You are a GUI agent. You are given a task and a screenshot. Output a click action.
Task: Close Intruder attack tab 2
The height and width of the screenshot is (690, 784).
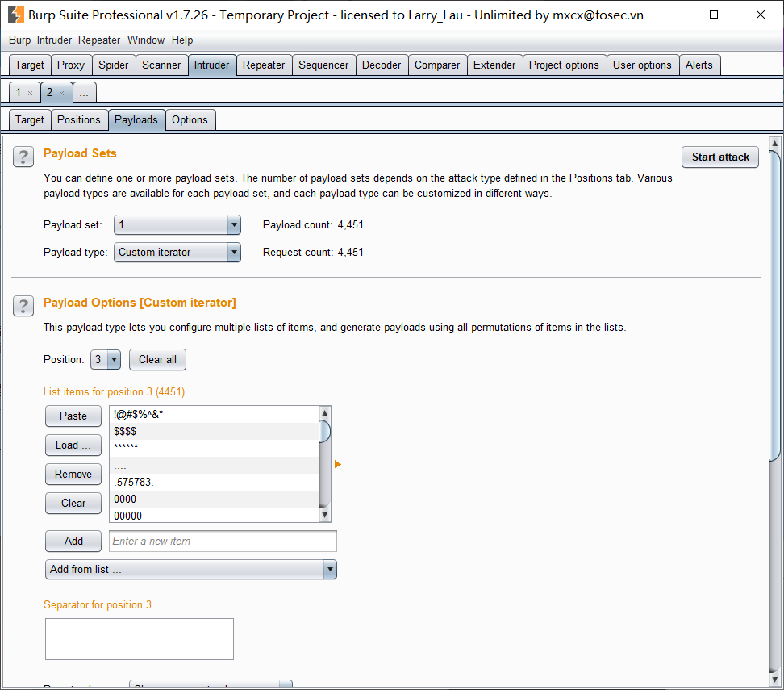tap(61, 93)
